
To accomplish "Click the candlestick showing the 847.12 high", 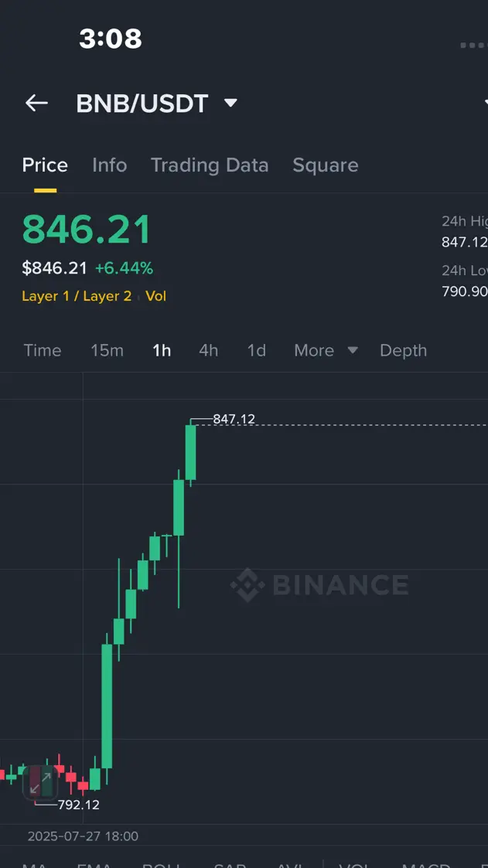I will pos(190,453).
